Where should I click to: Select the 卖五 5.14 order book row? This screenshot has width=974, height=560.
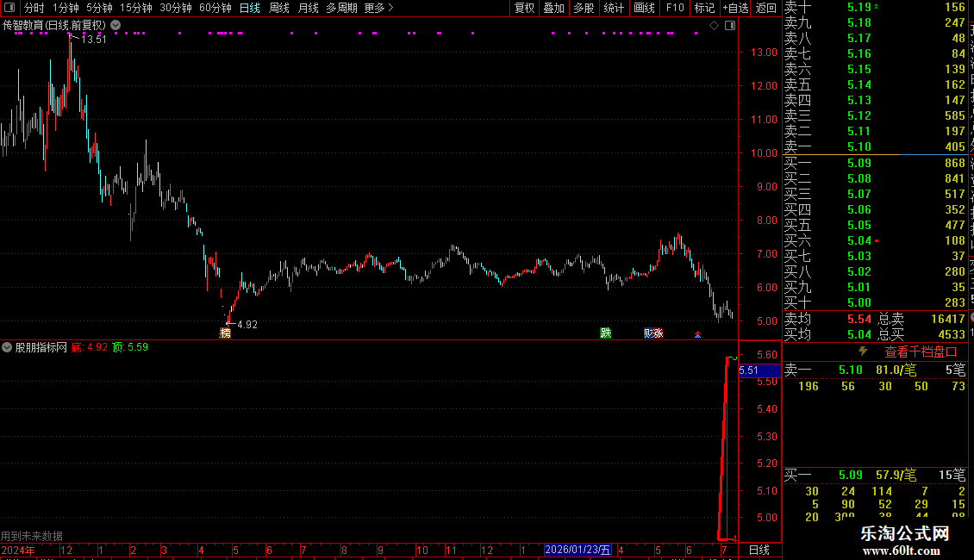pyautogui.click(x=875, y=85)
